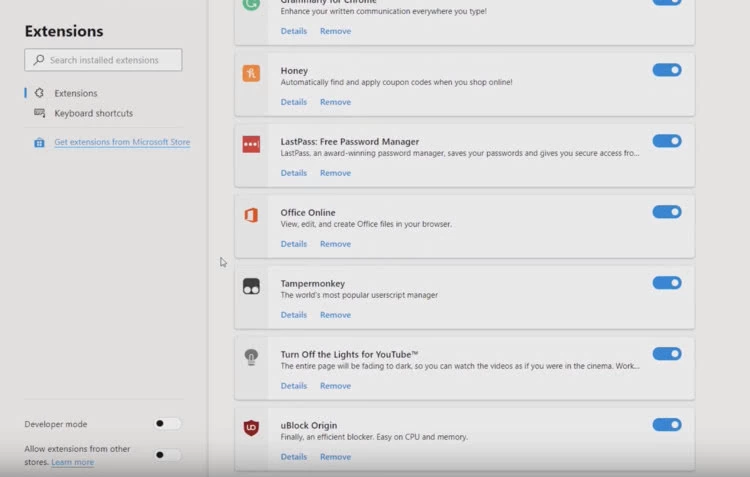Click the Honey extension icon
The image size is (750, 477).
[251, 73]
